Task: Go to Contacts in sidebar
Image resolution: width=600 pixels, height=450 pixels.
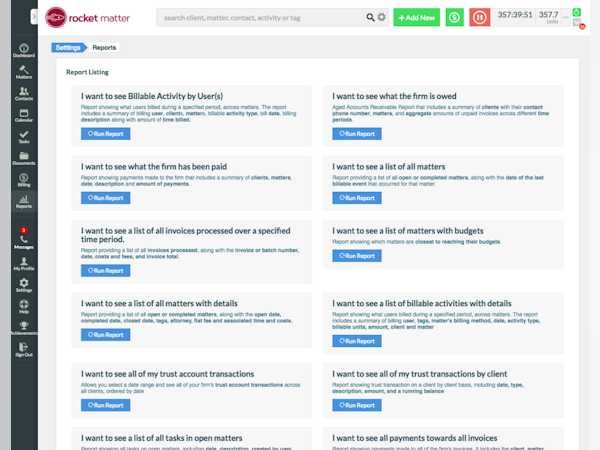Action: point(24,93)
